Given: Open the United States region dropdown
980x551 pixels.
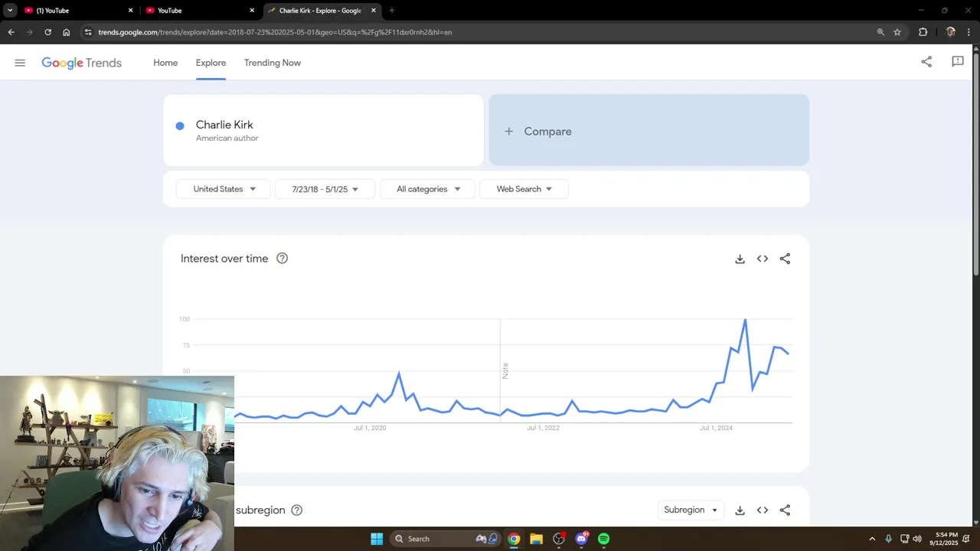Looking at the screenshot, I should point(223,189).
